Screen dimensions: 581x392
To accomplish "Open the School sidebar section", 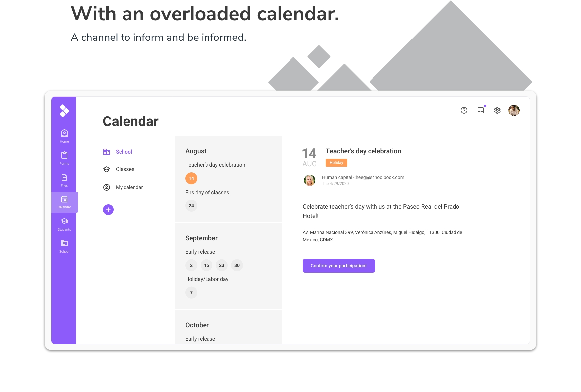I will click(x=64, y=246).
